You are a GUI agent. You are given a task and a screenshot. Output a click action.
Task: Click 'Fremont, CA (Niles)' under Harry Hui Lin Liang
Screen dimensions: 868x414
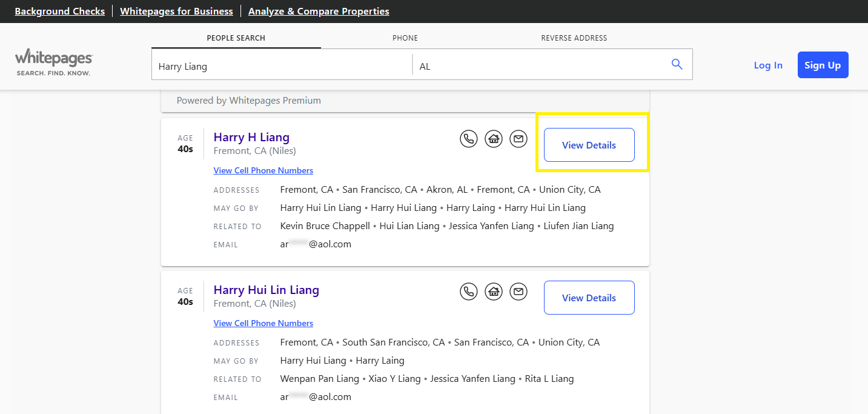click(255, 304)
